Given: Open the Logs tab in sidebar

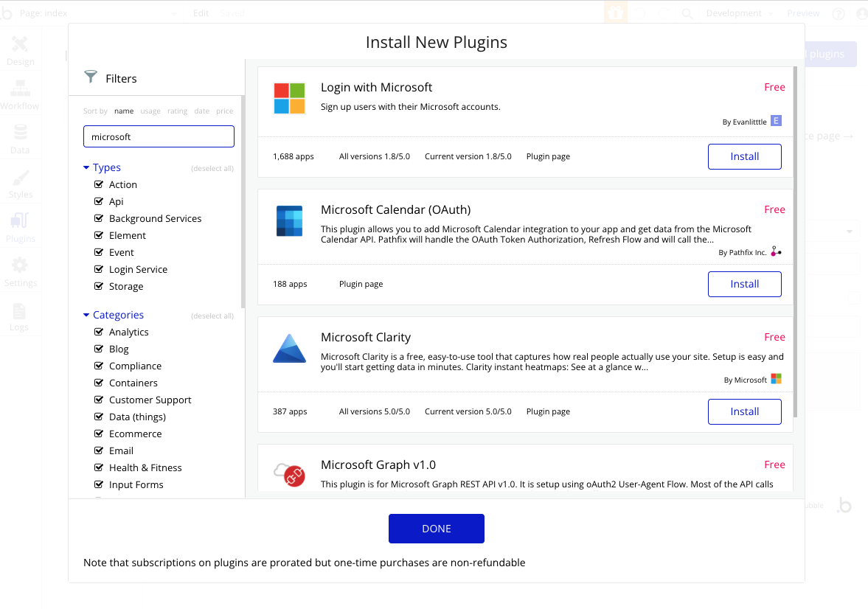Looking at the screenshot, I should [19, 317].
